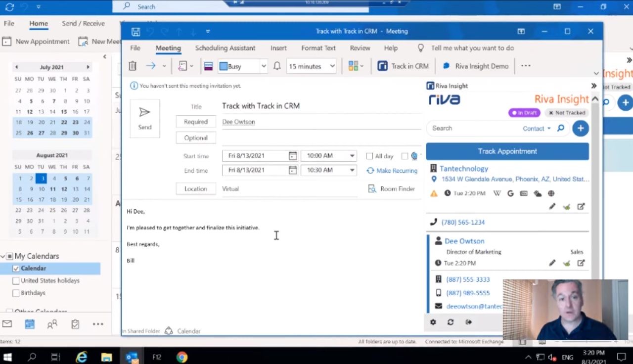
Task: Go to next month in date navigator
Action: coord(88,67)
